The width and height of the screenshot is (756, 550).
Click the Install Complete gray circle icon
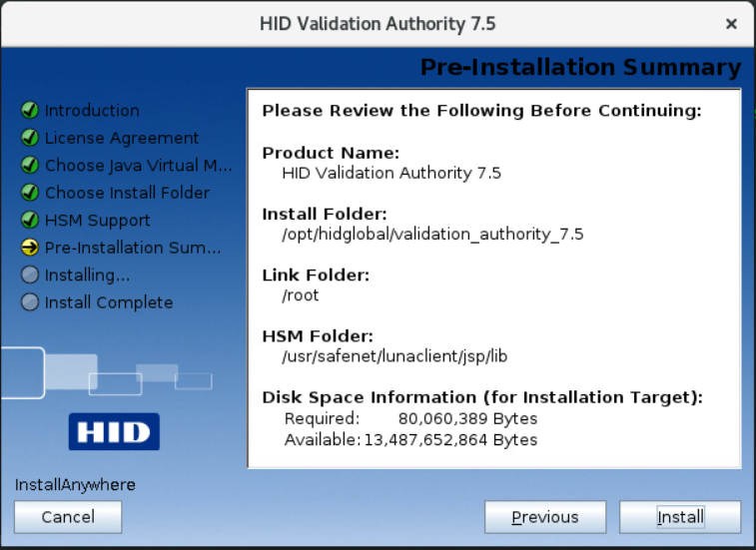coord(30,302)
